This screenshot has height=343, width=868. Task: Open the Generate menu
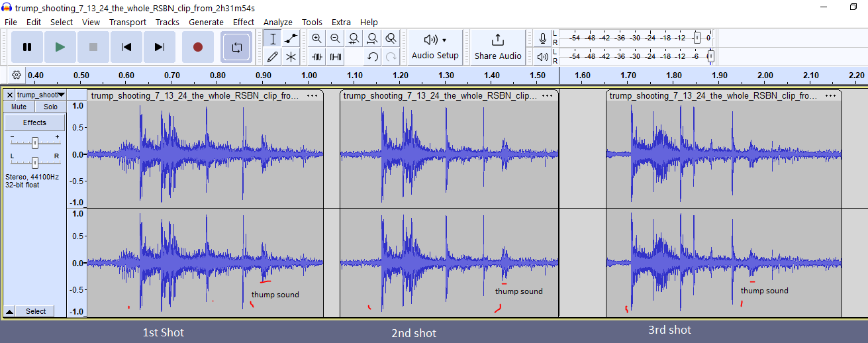207,22
